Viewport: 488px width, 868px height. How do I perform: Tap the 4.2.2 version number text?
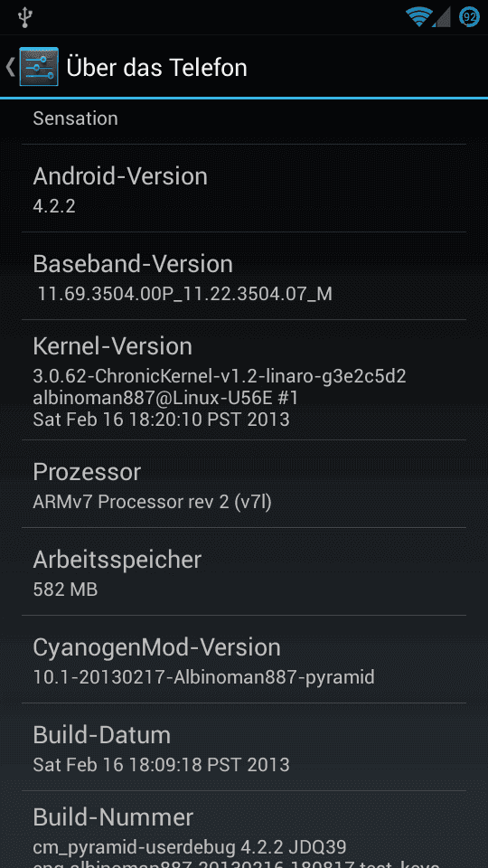tap(54, 206)
